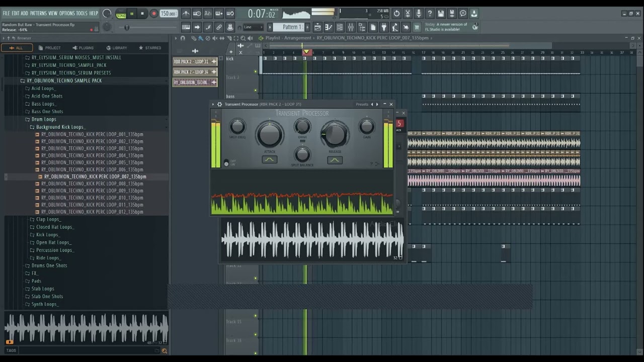The image size is (644, 362).
Task: Click the save project floppy icon
Action: click(441, 14)
